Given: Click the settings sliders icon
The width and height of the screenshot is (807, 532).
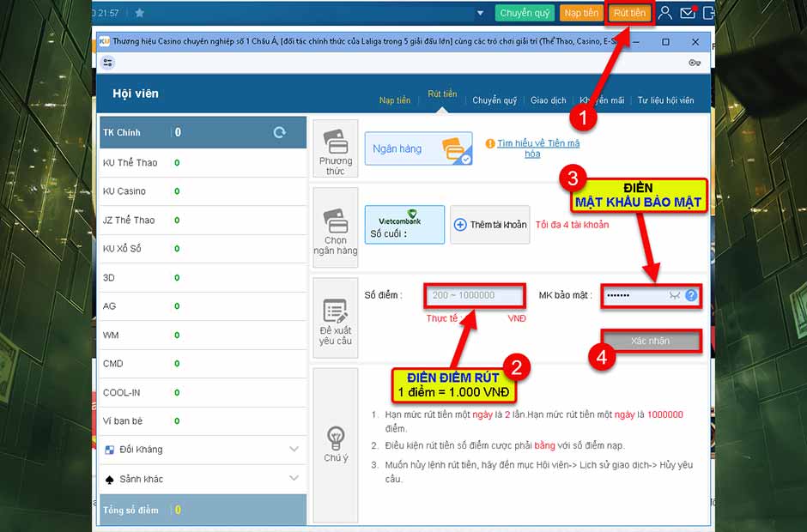Looking at the screenshot, I should coord(107,63).
